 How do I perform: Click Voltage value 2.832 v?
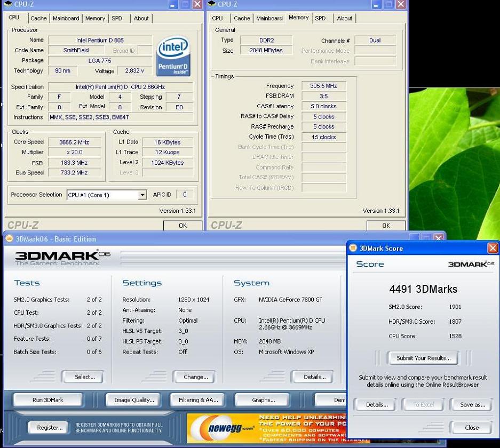coord(134,70)
